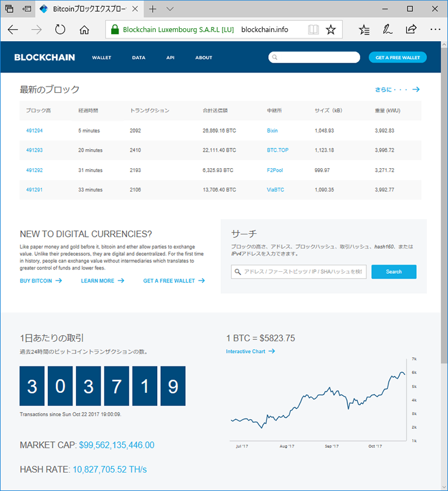Screen dimensions: 448x491
Task: Open block 491293
Action: 34,150
